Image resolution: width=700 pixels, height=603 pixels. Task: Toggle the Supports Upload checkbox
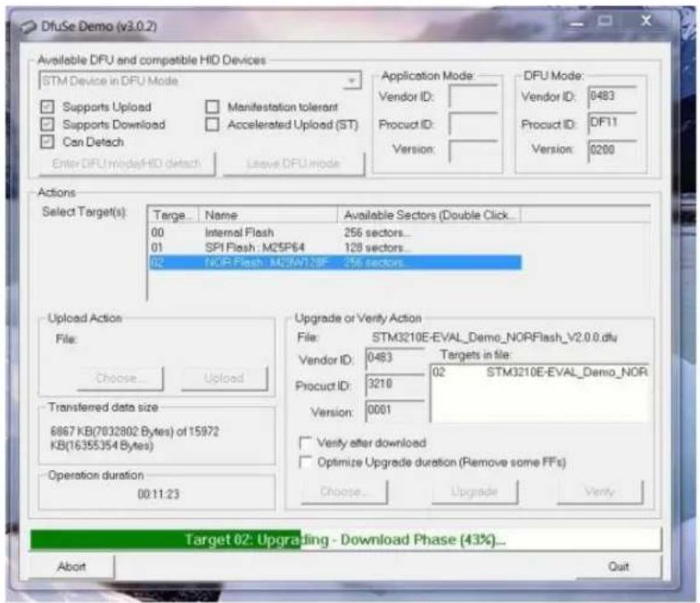point(47,107)
